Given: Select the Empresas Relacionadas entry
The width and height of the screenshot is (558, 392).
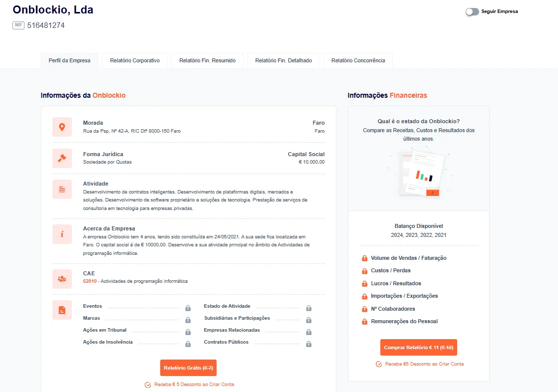Looking at the screenshot, I should 232,330.
